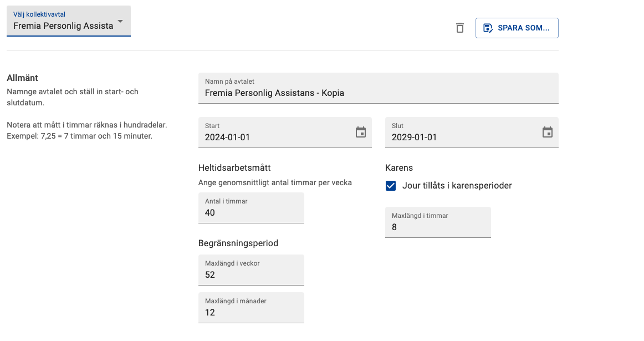Click the SPARA SOM... button
This screenshot has width=644, height=341.
coord(517,28)
